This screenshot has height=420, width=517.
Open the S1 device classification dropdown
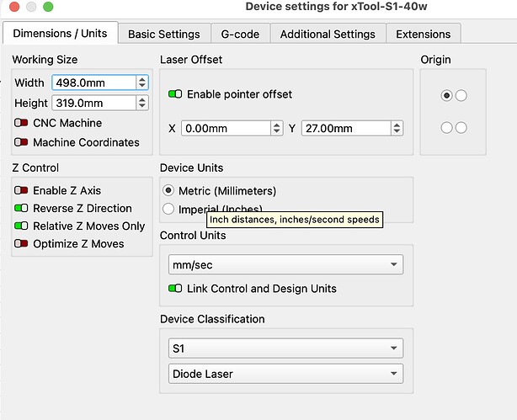pos(285,348)
